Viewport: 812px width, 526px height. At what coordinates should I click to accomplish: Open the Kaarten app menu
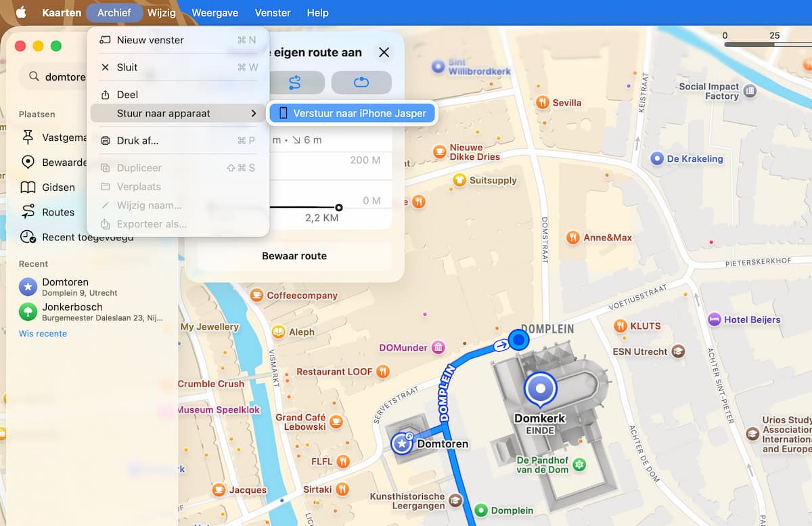[62, 12]
